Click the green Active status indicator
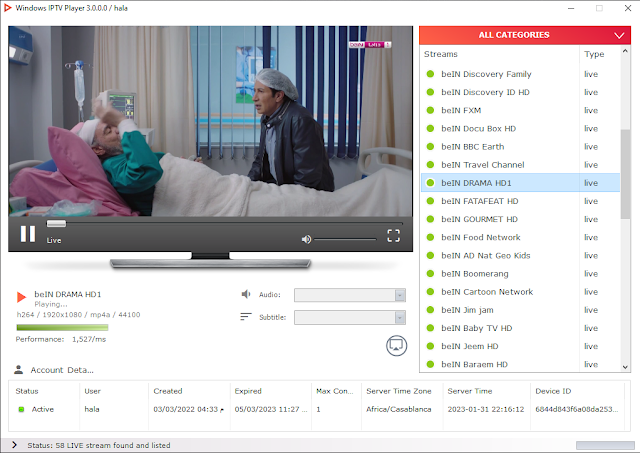The width and height of the screenshot is (640, 453). (x=21, y=409)
